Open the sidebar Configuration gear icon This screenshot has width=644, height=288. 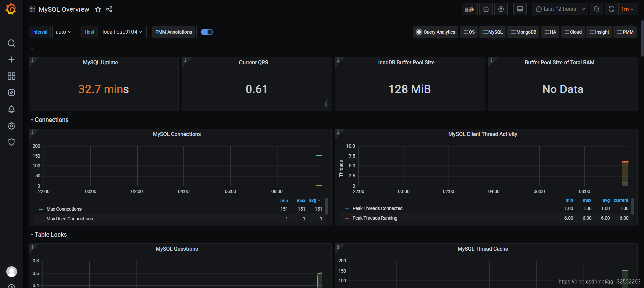click(11, 126)
